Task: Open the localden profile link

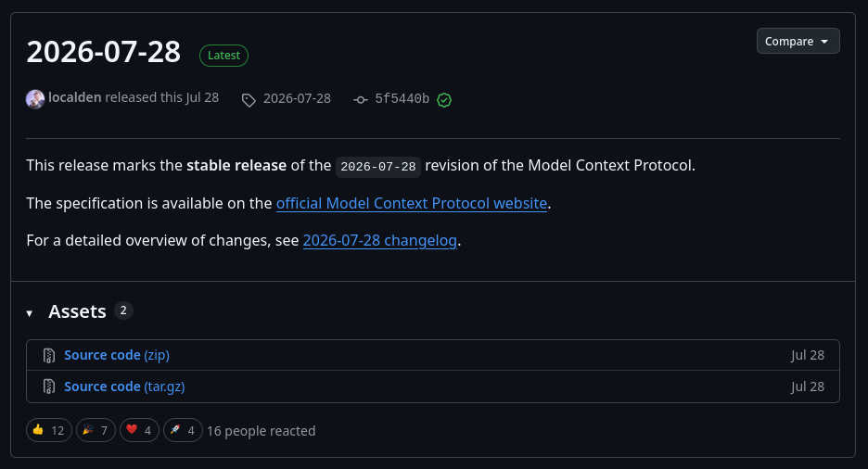Action: (75, 97)
